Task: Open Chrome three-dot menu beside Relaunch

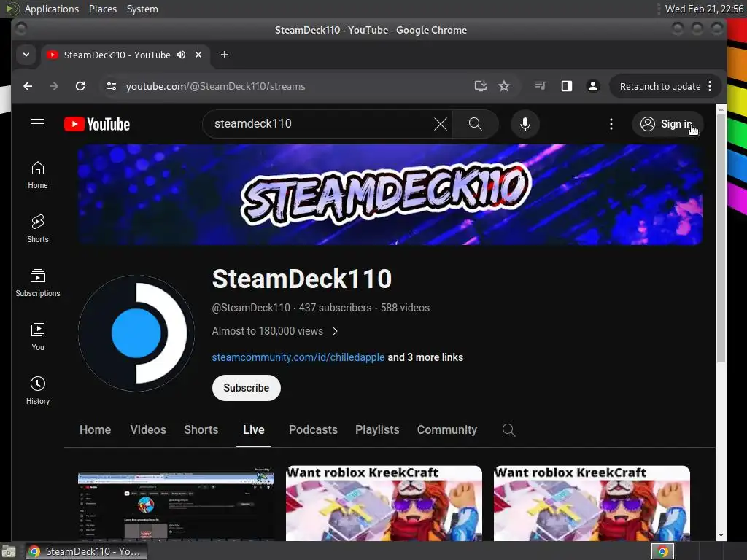Action: tap(710, 86)
